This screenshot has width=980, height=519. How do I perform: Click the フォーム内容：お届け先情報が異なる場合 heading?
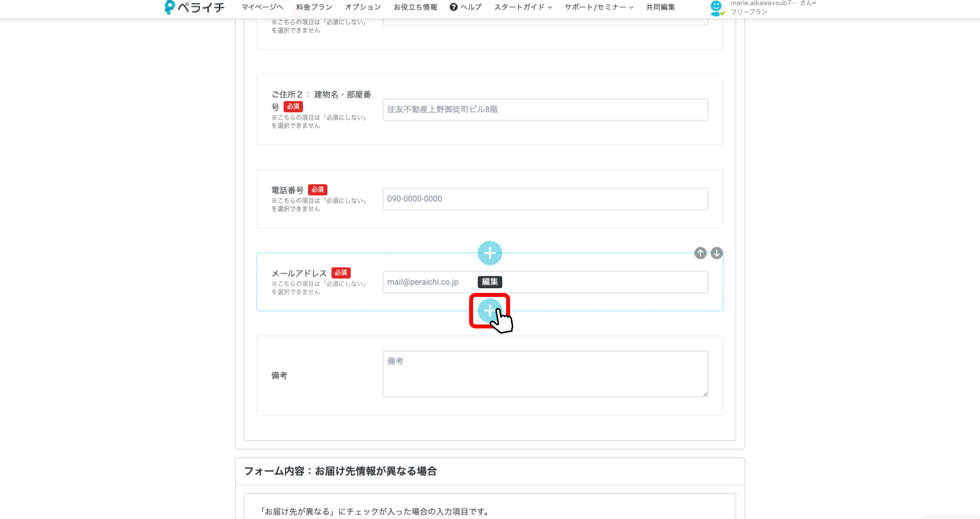[340, 471]
